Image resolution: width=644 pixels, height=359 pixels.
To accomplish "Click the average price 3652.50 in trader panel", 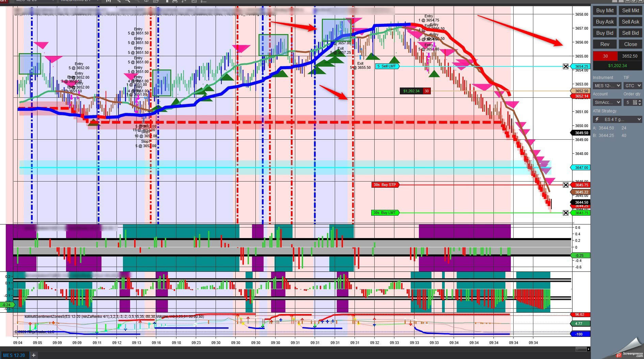I will [x=630, y=56].
